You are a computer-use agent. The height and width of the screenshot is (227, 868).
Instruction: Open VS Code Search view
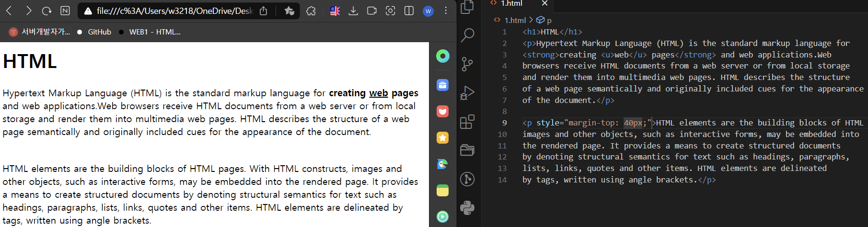click(x=467, y=35)
